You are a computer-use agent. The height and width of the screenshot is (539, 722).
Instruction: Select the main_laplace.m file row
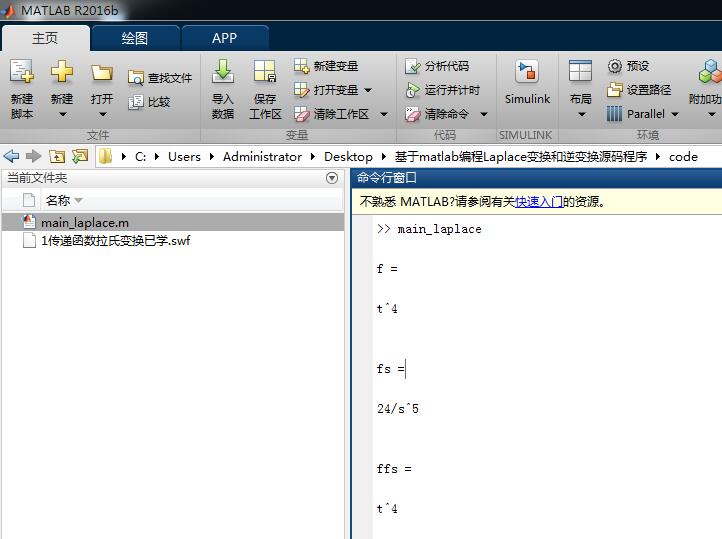[x=173, y=222]
